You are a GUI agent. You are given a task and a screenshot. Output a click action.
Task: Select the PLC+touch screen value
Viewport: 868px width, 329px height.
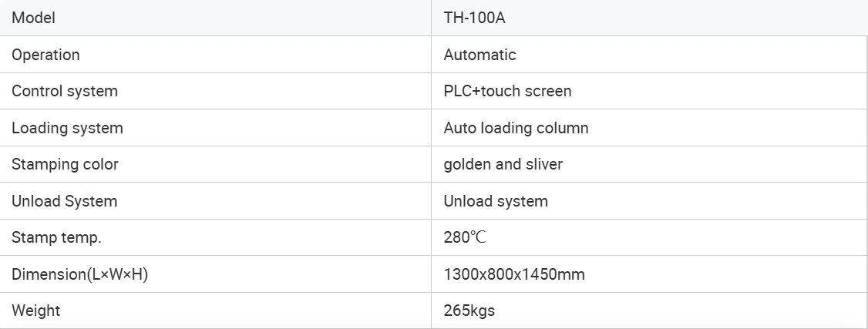point(507,91)
